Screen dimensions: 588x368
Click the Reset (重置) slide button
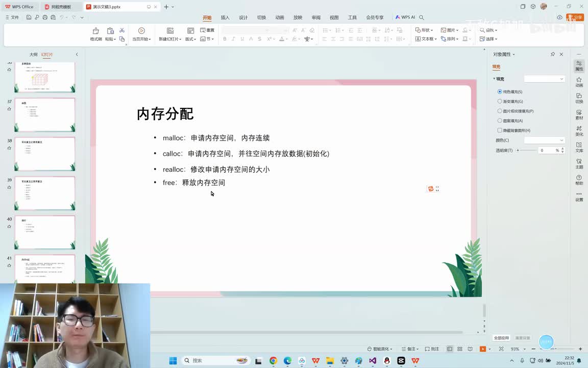pyautogui.click(x=207, y=30)
